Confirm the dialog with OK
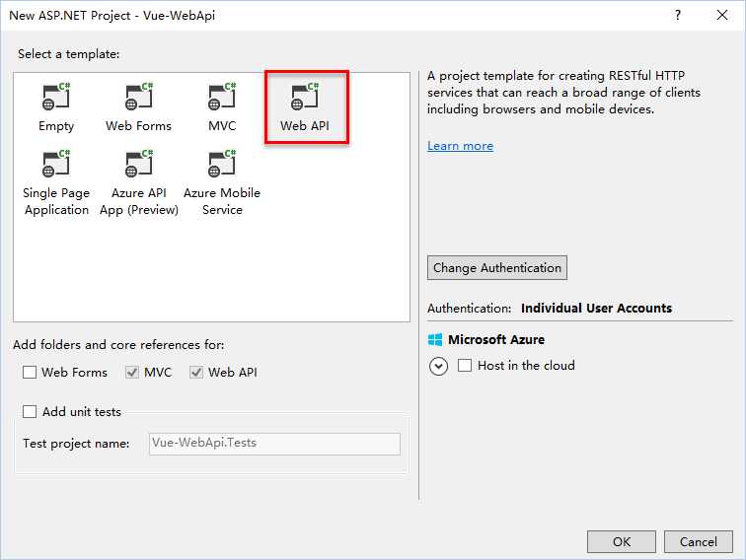 click(x=622, y=541)
